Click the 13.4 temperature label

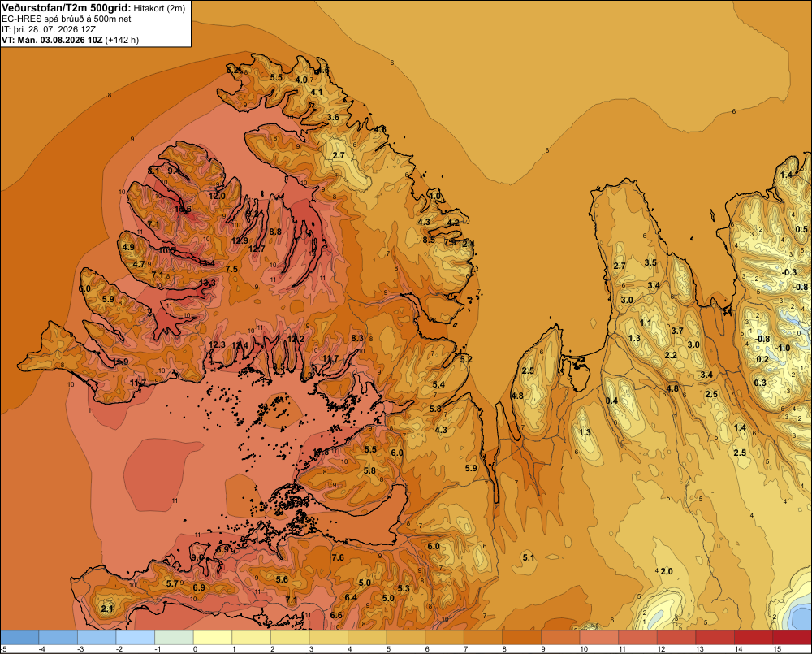pyautogui.click(x=206, y=263)
